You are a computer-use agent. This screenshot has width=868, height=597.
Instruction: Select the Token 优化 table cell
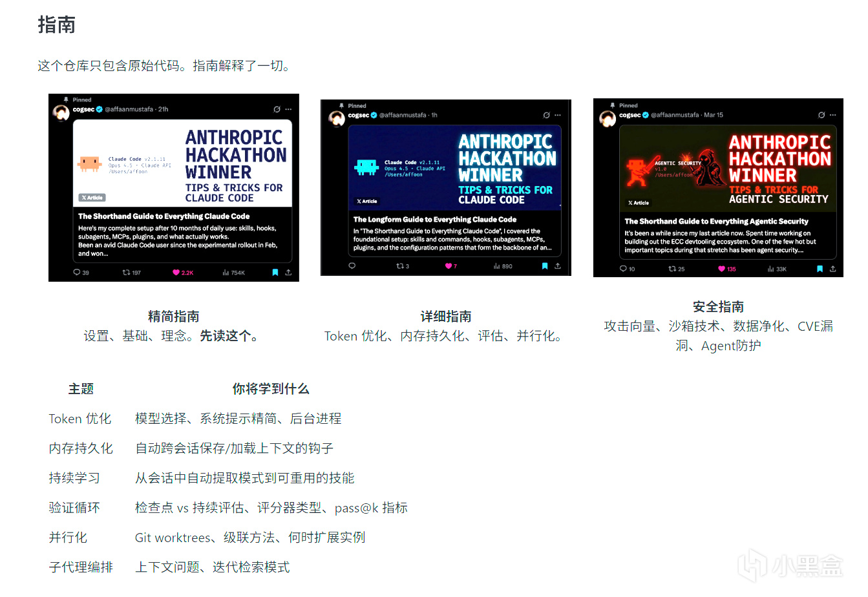[x=80, y=419]
